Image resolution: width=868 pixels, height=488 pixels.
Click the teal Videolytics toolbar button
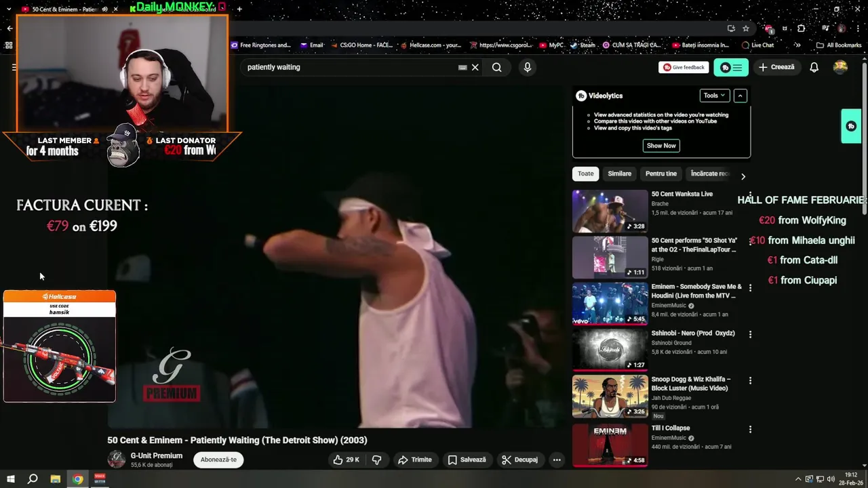tap(731, 67)
